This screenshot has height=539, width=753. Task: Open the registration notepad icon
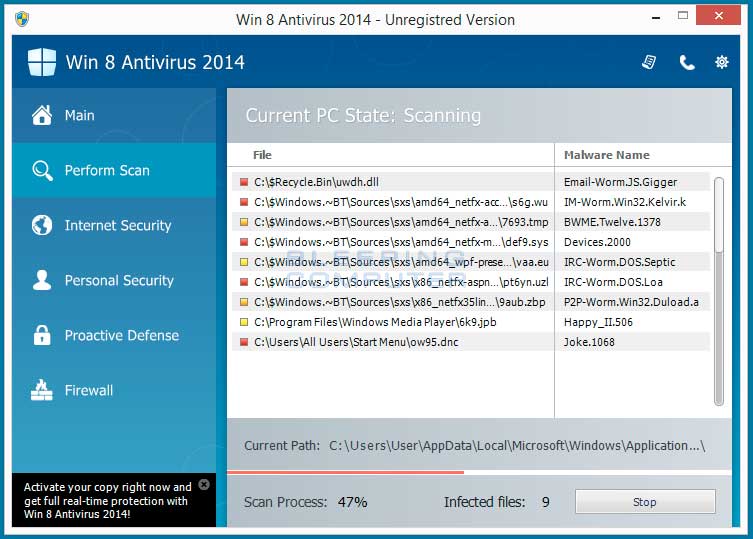[x=649, y=62]
